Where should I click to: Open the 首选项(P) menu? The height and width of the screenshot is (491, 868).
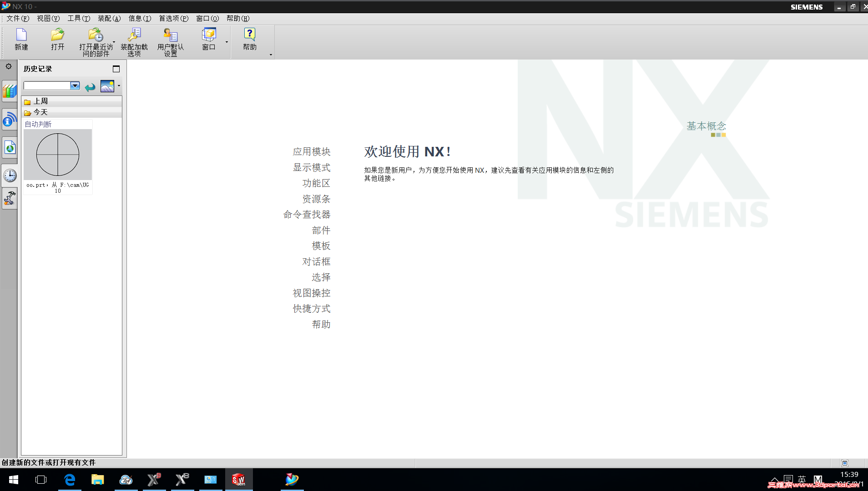173,19
